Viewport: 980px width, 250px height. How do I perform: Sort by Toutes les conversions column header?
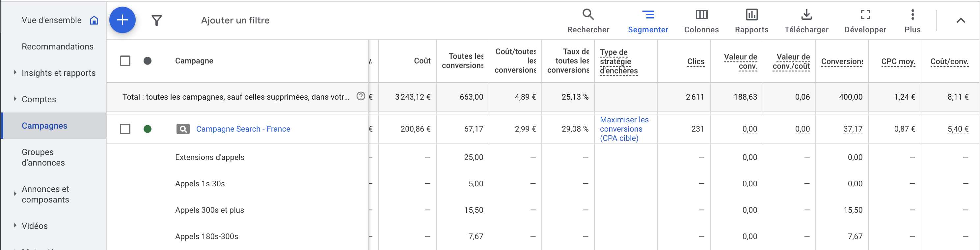tap(463, 61)
